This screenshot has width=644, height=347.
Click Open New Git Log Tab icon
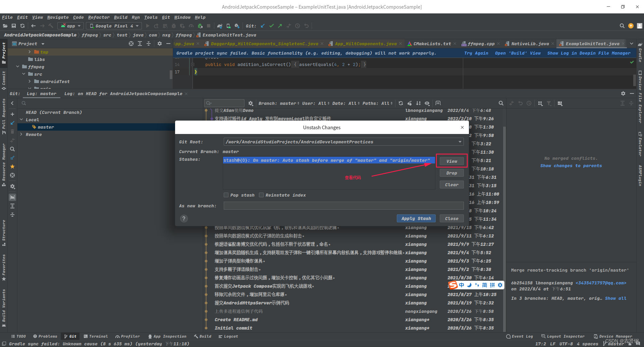[438, 103]
